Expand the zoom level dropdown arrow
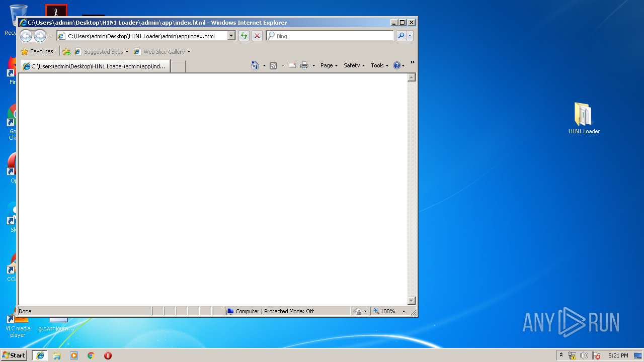This screenshot has width=644, height=362. tap(404, 312)
